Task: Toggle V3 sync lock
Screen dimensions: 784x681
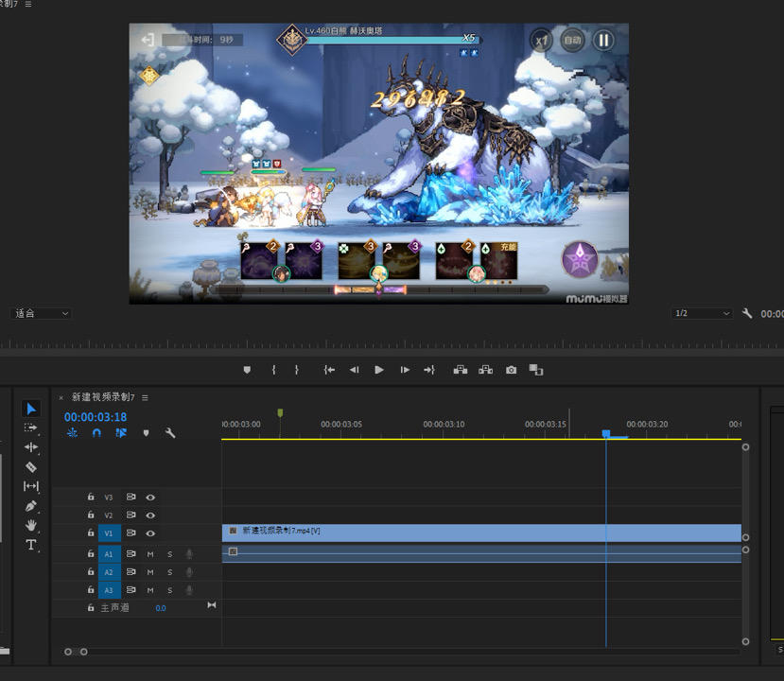Action: pyautogui.click(x=131, y=497)
